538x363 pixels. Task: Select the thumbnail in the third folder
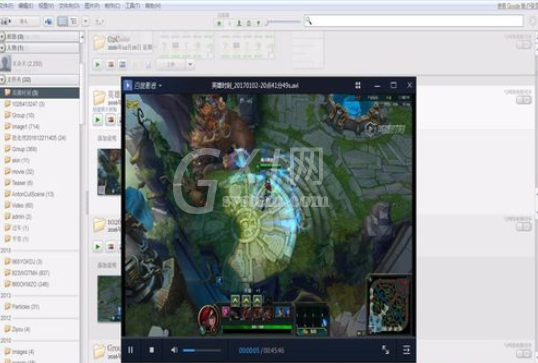click(109, 299)
